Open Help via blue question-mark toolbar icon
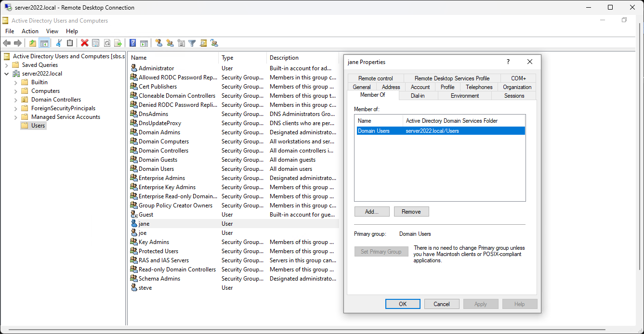The height and width of the screenshot is (334, 644). 132,43
